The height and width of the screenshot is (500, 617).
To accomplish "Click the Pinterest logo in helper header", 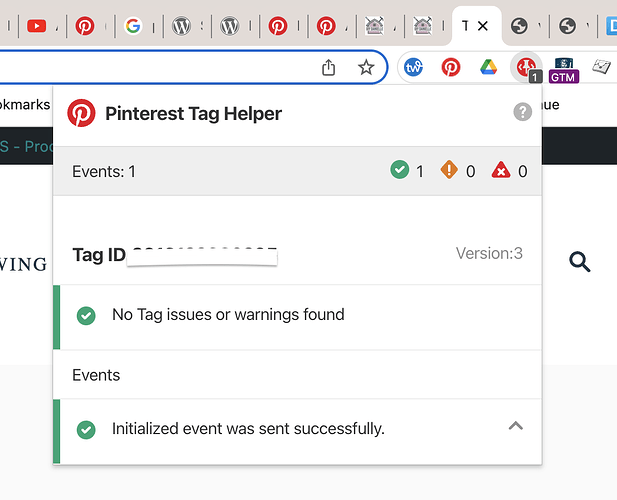I will click(x=81, y=113).
